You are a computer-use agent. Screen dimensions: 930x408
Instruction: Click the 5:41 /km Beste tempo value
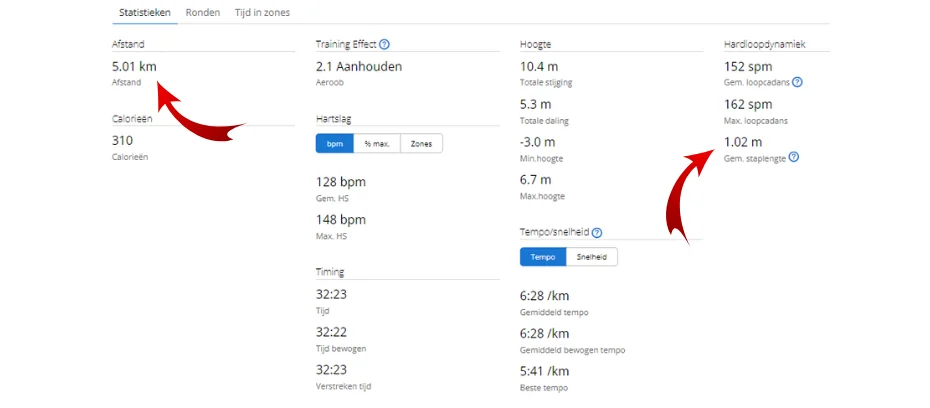tap(545, 371)
